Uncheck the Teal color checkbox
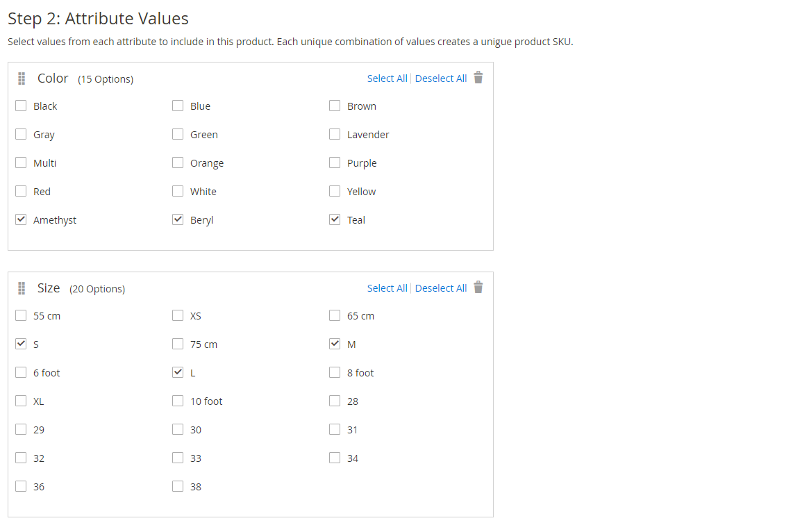This screenshot has width=793, height=532. [334, 219]
